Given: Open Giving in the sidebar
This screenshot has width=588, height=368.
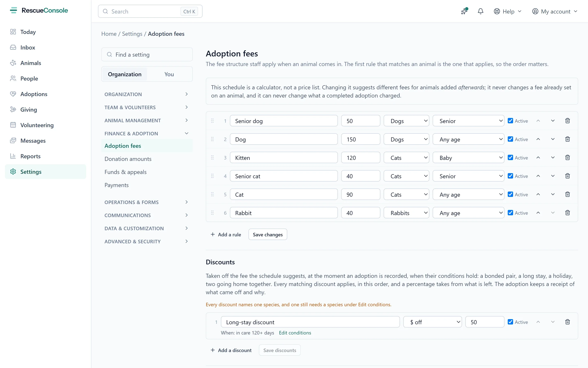Looking at the screenshot, I should click(46, 110).
